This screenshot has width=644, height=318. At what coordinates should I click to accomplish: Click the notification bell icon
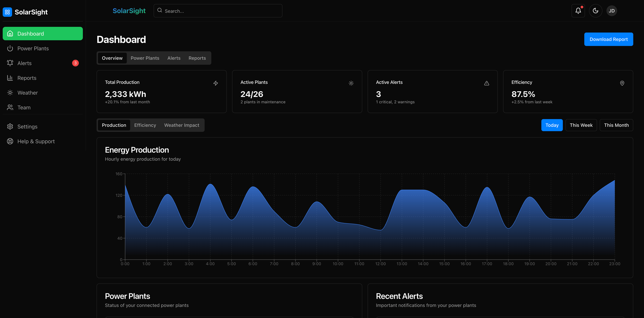pyautogui.click(x=578, y=11)
